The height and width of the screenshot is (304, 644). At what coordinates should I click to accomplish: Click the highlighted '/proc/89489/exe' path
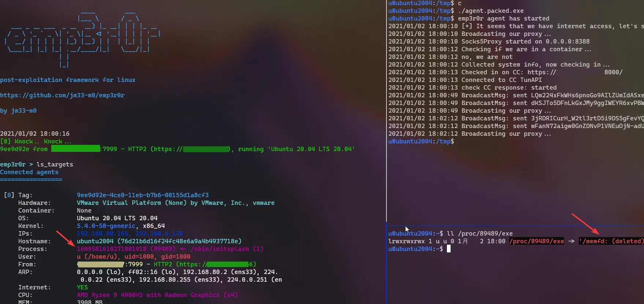tap(537, 241)
